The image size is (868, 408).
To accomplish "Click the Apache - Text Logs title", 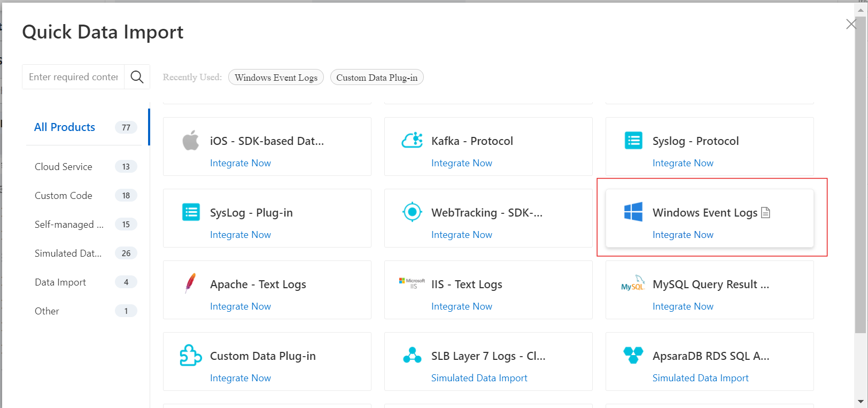I will click(x=258, y=284).
